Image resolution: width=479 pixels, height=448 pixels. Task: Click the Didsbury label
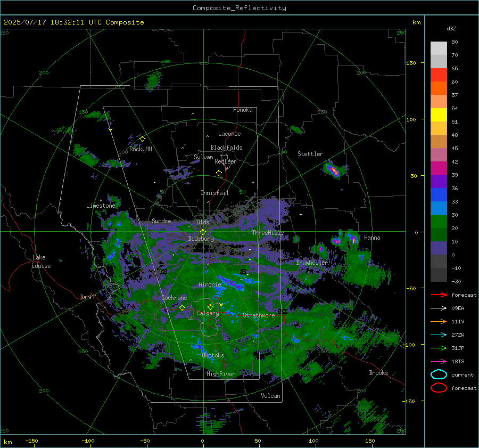pos(201,239)
